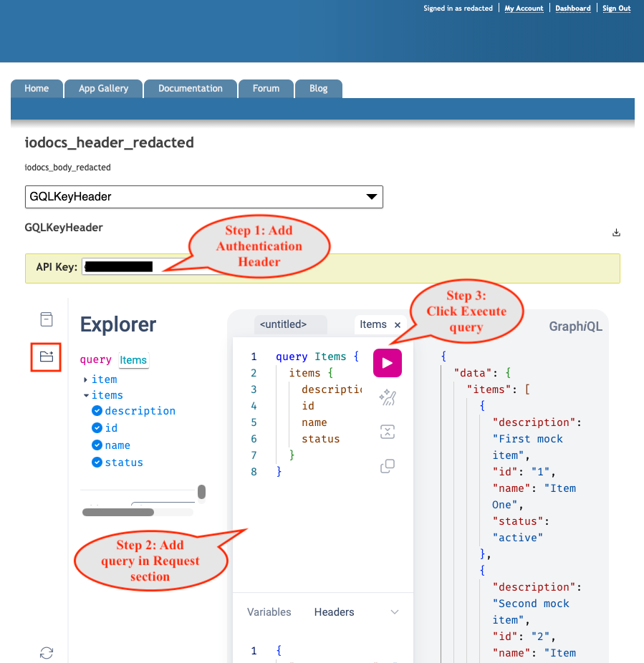Switch to the untitled query tab
The width and height of the screenshot is (644, 663).
[283, 324]
